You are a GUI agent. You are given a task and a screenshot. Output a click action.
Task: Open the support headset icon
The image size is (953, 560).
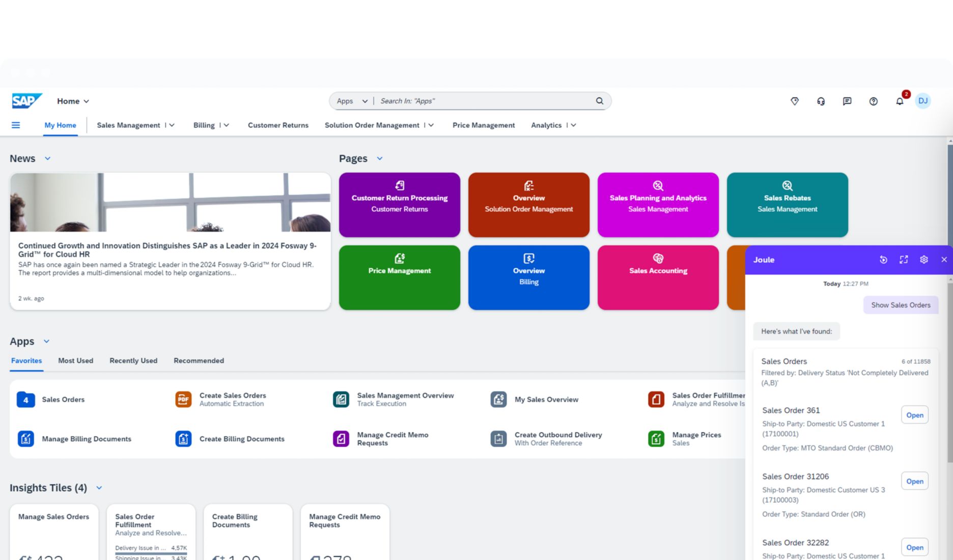point(821,101)
